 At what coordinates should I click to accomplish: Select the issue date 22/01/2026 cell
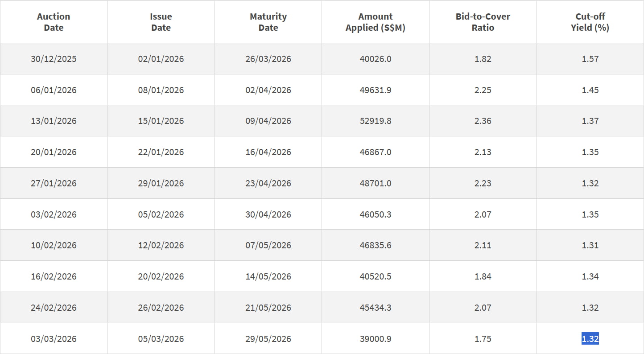[161, 152]
